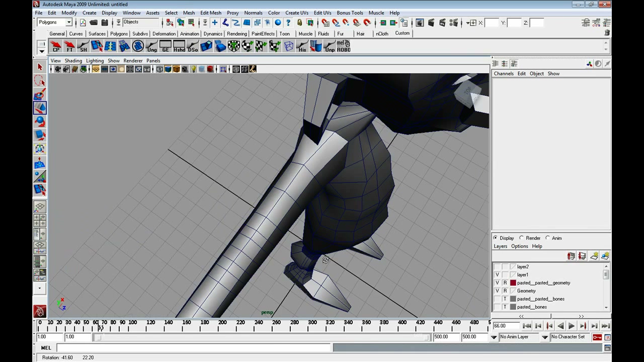
Task: Toggle T display type of pasted__pasted__bones layer
Action: pyautogui.click(x=505, y=299)
